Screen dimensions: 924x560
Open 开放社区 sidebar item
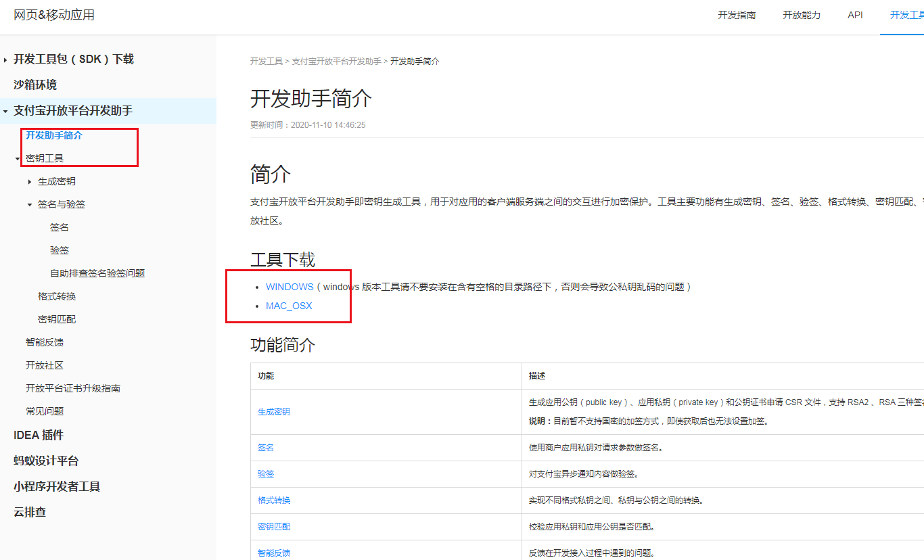coord(45,365)
